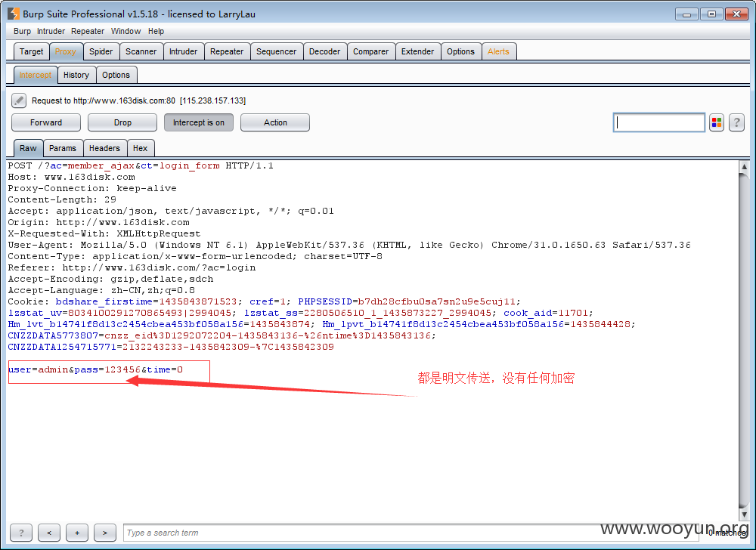Switch to the Target tab
This screenshot has height=550, width=756.
[x=31, y=51]
